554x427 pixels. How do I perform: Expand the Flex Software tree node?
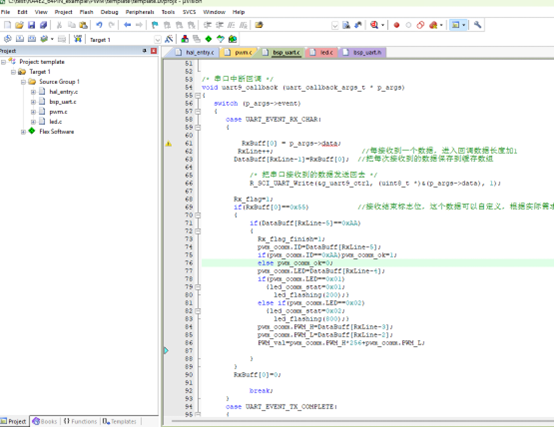23,132
